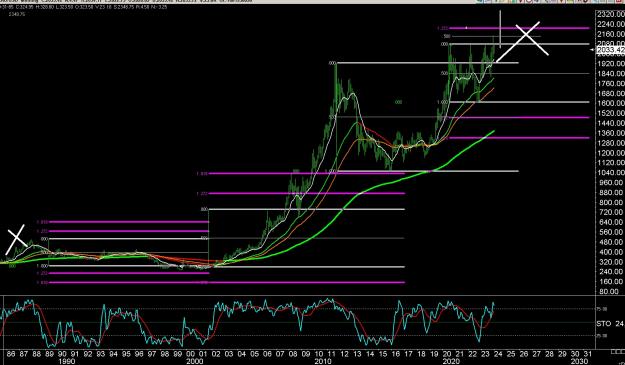The width and height of the screenshot is (625, 365).
Task: Click the 1280.00 price axis label
Action: click(x=611, y=143)
